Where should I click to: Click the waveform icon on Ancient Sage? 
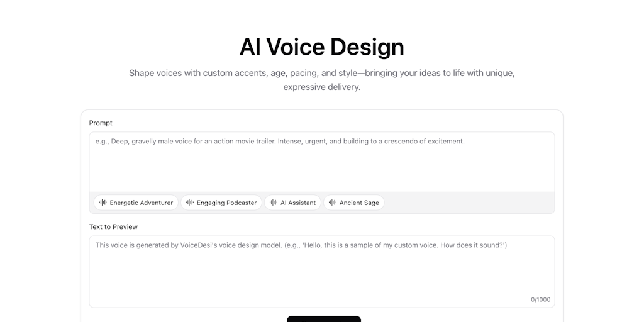(x=333, y=203)
